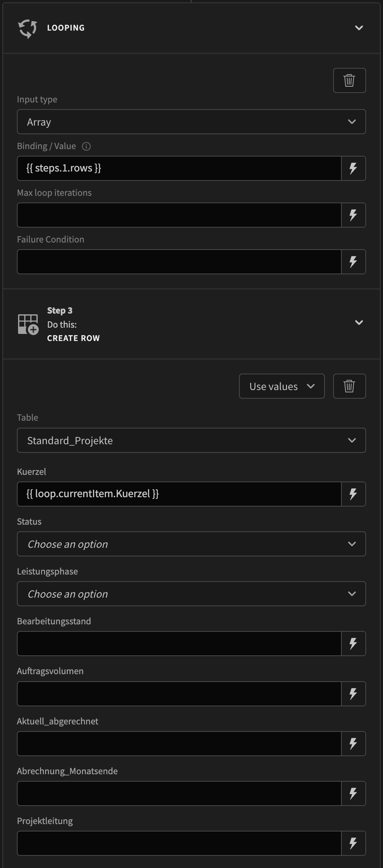
Task: Click the lightning icon beside Projektleitung
Action: (353, 843)
